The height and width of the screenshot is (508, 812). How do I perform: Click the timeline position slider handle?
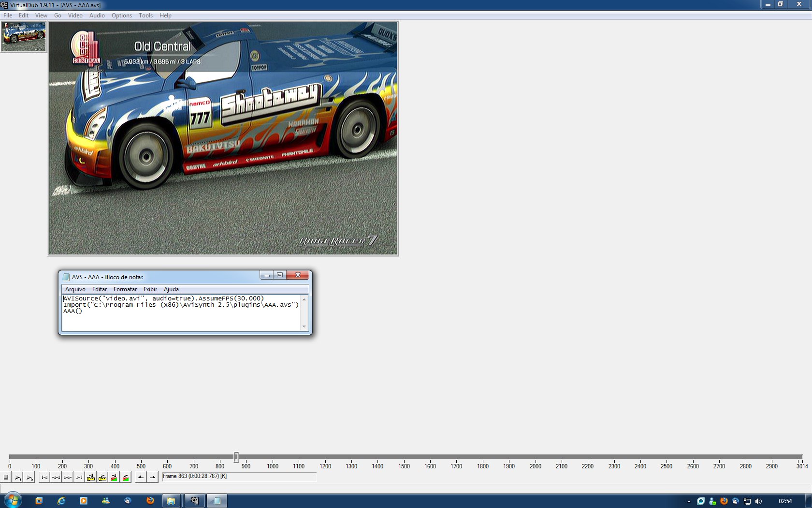coord(236,457)
